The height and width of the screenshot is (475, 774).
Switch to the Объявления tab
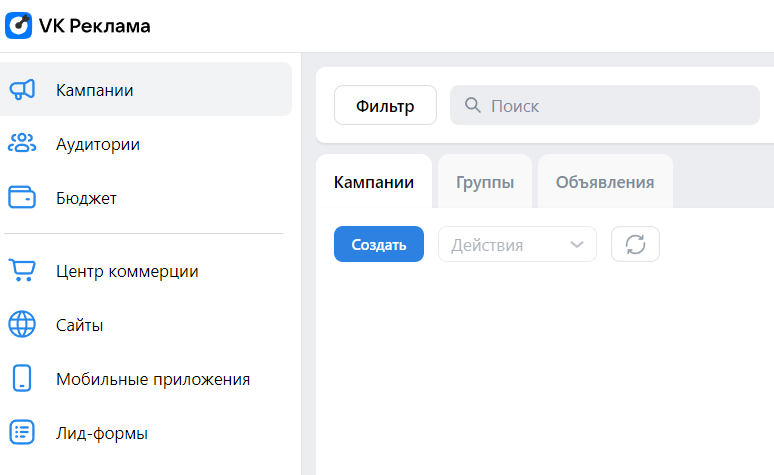click(605, 182)
